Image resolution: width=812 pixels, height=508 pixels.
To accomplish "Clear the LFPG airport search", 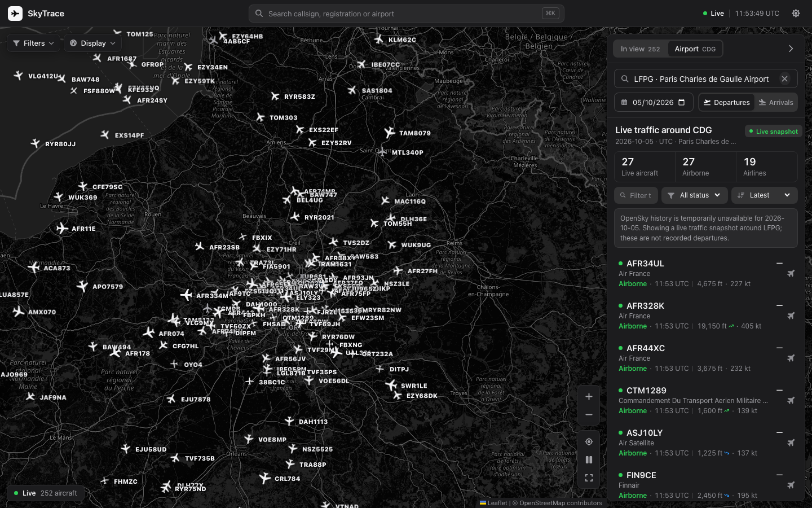I will tap(784, 79).
